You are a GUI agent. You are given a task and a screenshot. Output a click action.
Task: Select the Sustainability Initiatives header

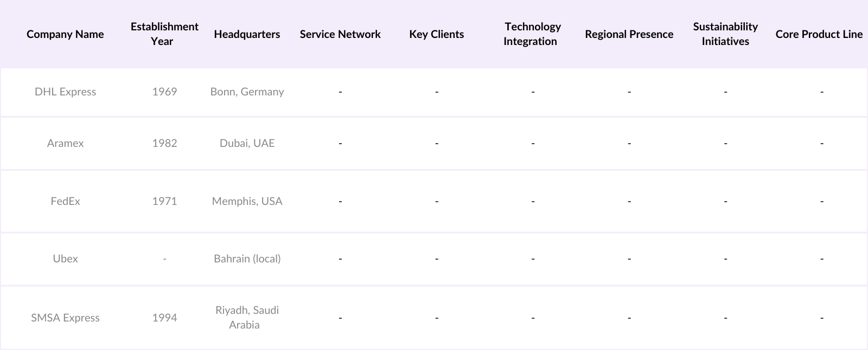725,34
